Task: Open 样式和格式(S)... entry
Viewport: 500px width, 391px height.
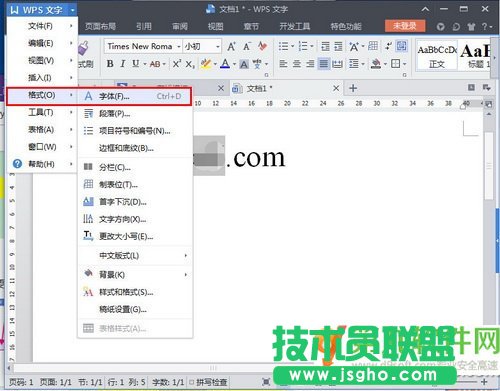Action: (135, 292)
